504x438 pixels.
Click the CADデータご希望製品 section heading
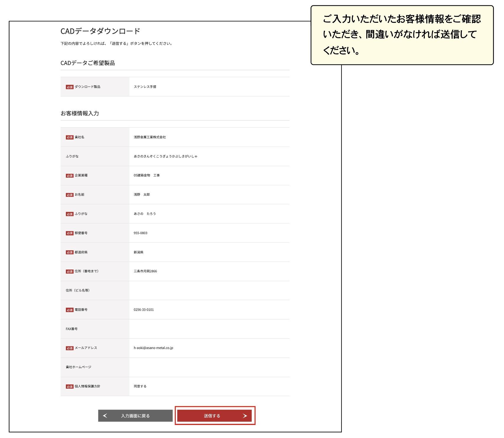coord(88,63)
